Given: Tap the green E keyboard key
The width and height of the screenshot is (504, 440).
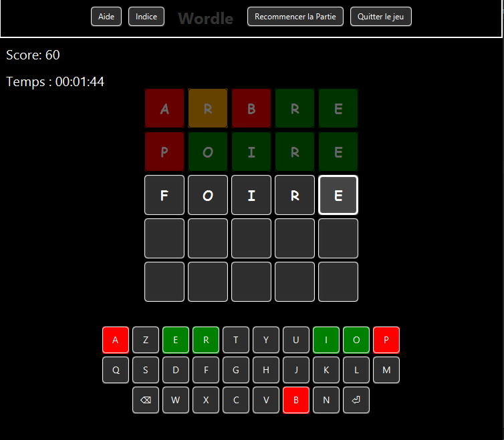Looking at the screenshot, I should 176,340.
